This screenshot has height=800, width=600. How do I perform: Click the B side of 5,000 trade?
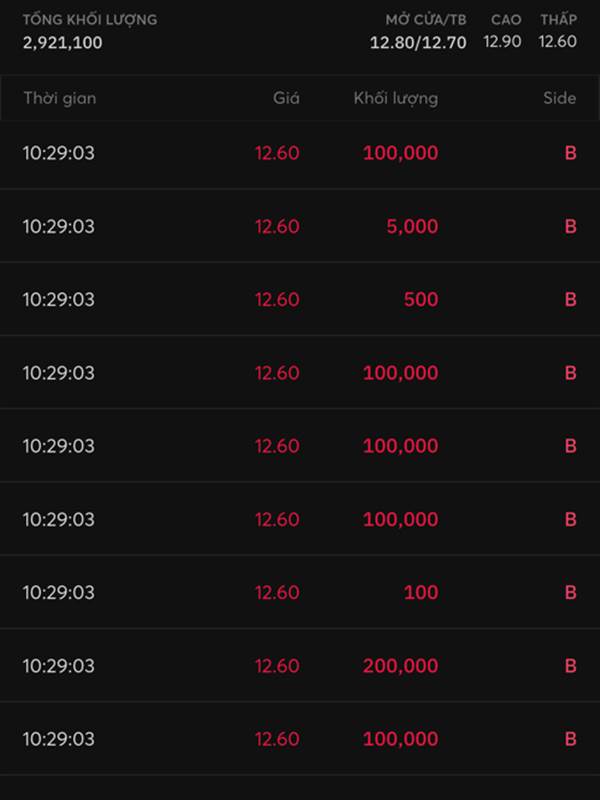[x=570, y=226]
